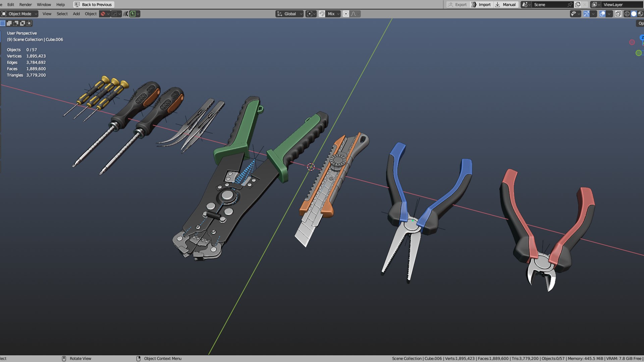Choose the Intersect selection mode icon
The image size is (644, 362).
pyautogui.click(x=30, y=23)
